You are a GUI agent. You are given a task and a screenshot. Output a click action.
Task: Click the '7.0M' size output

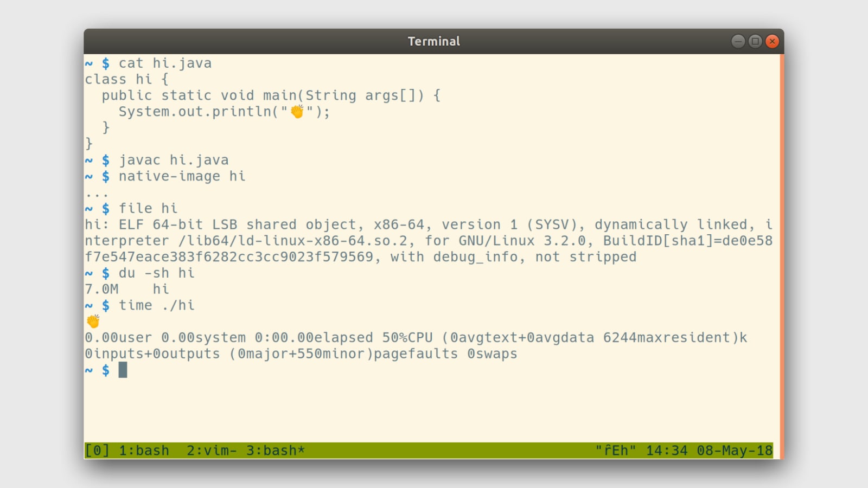pos(101,289)
